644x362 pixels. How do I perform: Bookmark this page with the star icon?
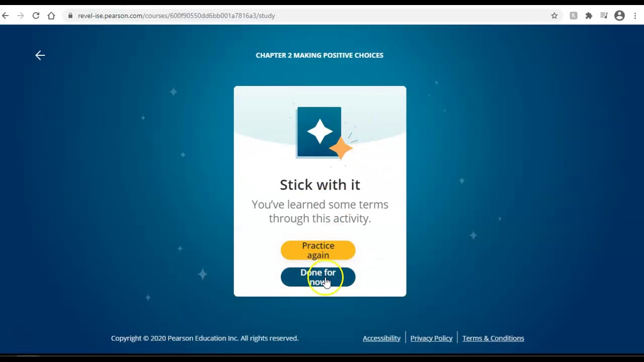pyautogui.click(x=554, y=16)
